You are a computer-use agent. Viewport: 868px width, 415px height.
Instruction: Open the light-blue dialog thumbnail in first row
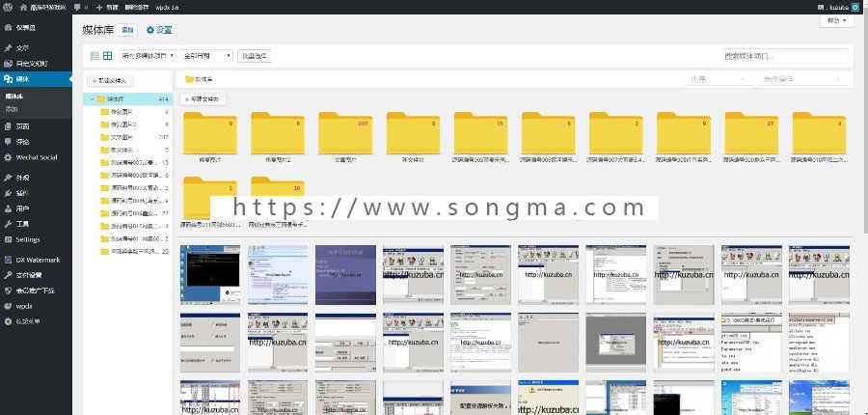pos(278,275)
